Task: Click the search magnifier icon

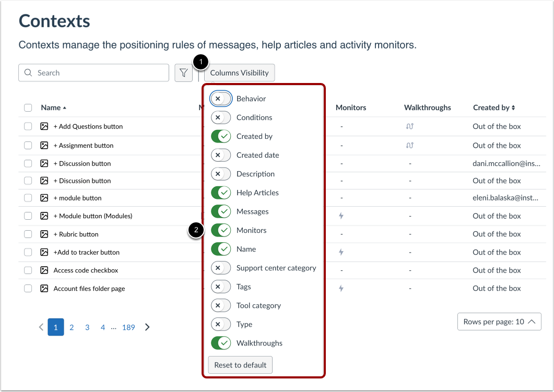Action: click(x=28, y=73)
